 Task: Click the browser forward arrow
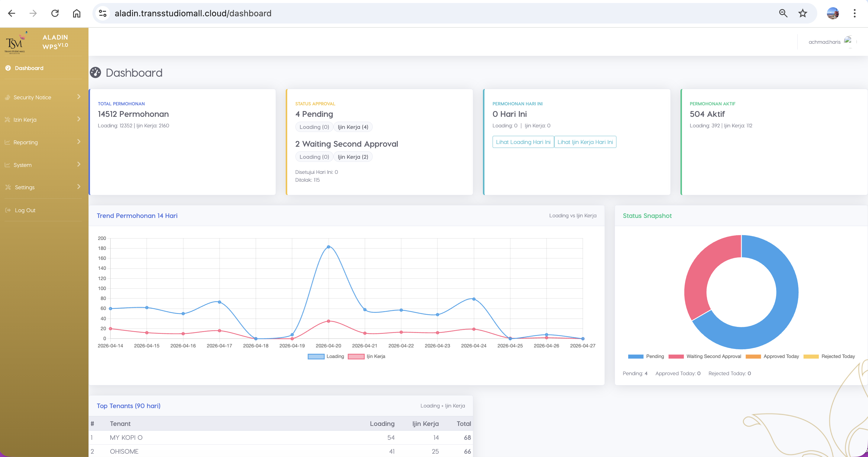point(33,14)
